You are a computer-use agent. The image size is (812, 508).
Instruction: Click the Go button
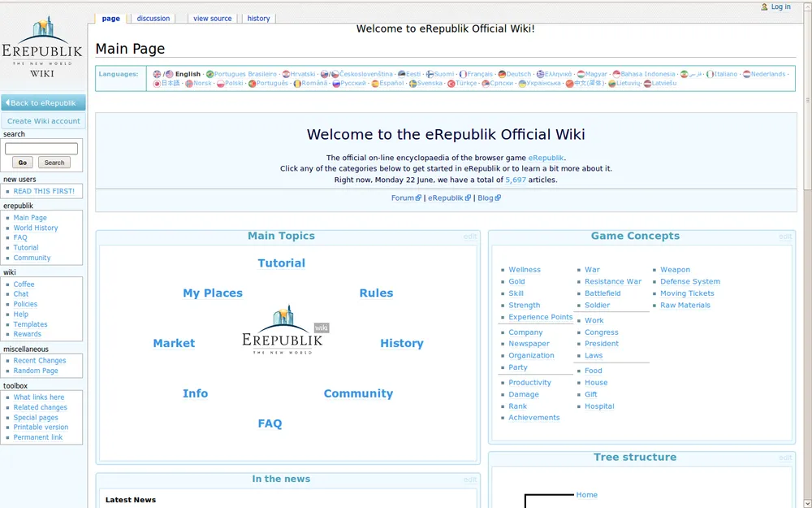(22, 163)
